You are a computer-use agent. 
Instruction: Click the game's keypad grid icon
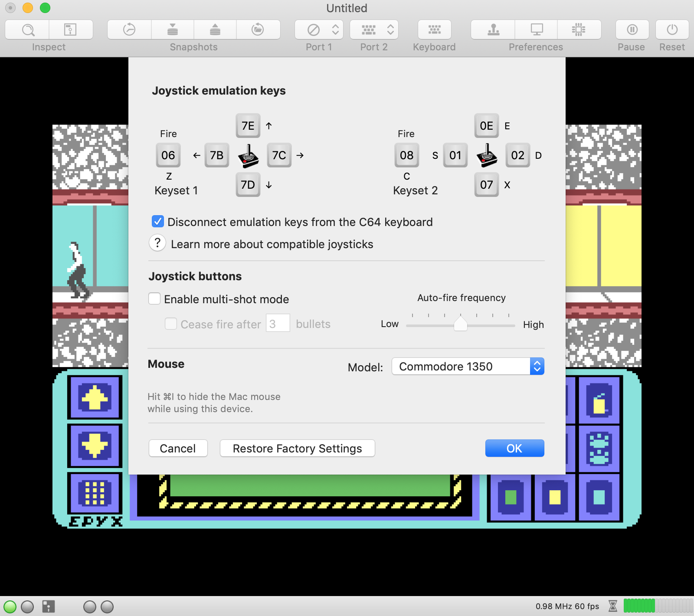95,493
